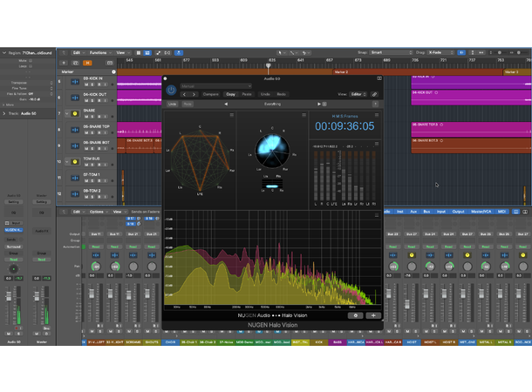
Task: Open the timecode panel menu icon
Action: pos(377,115)
